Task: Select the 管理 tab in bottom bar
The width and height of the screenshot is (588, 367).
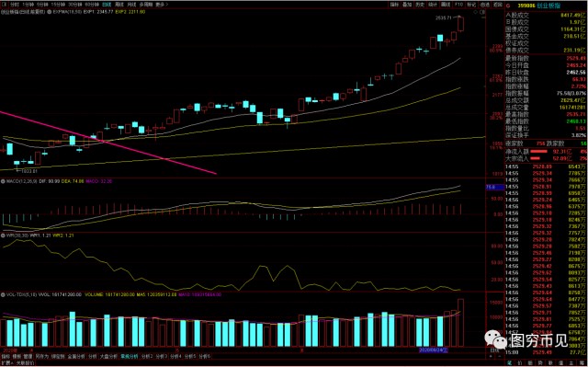Action: point(28,357)
